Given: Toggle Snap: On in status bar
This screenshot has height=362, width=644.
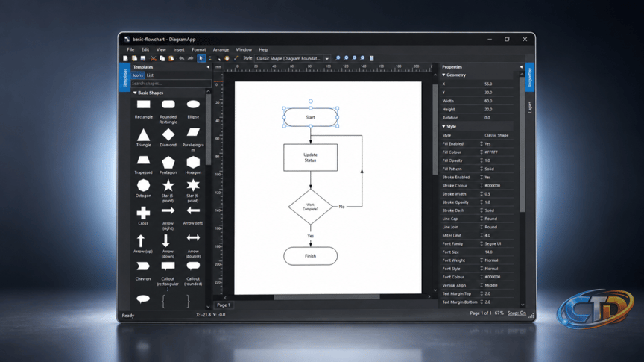Looking at the screenshot, I should tap(517, 313).
